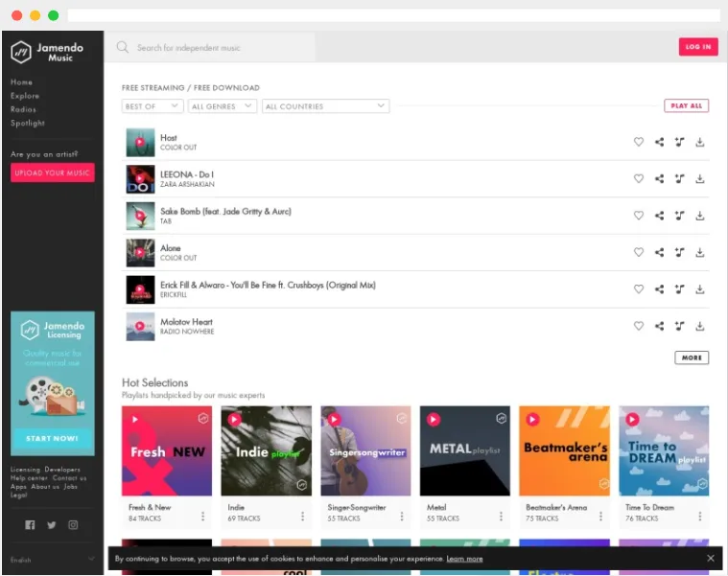Favorite the Molotov Heart track
Screen dimensions: 728x576
coord(639,326)
